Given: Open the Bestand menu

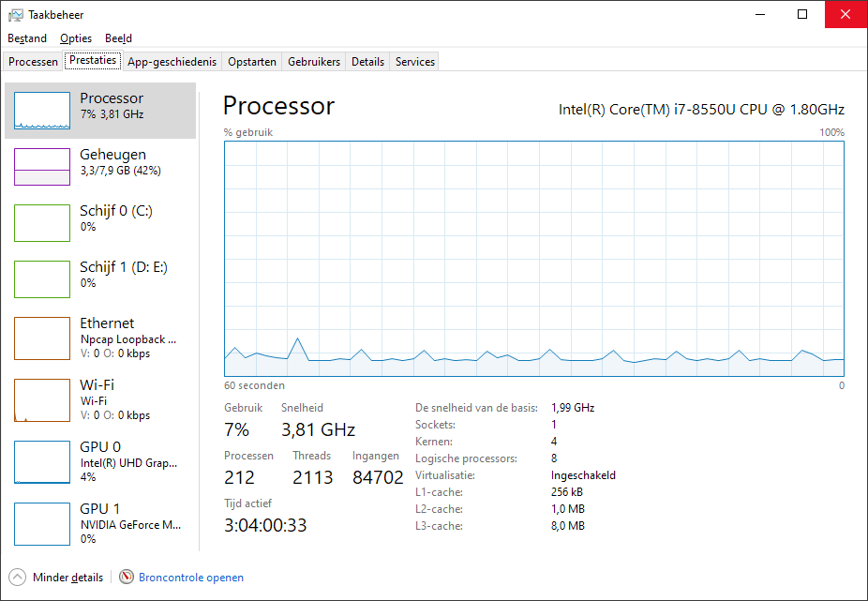Looking at the screenshot, I should [x=27, y=38].
